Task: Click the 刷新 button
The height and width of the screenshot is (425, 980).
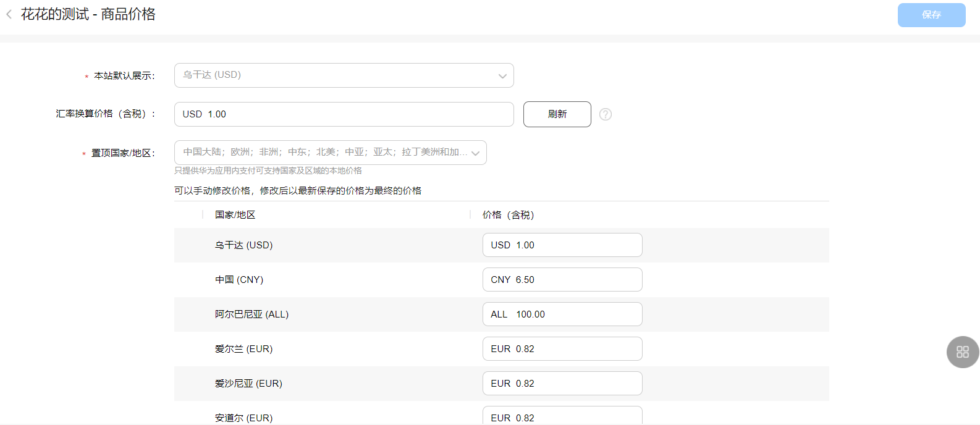Action: coord(557,114)
